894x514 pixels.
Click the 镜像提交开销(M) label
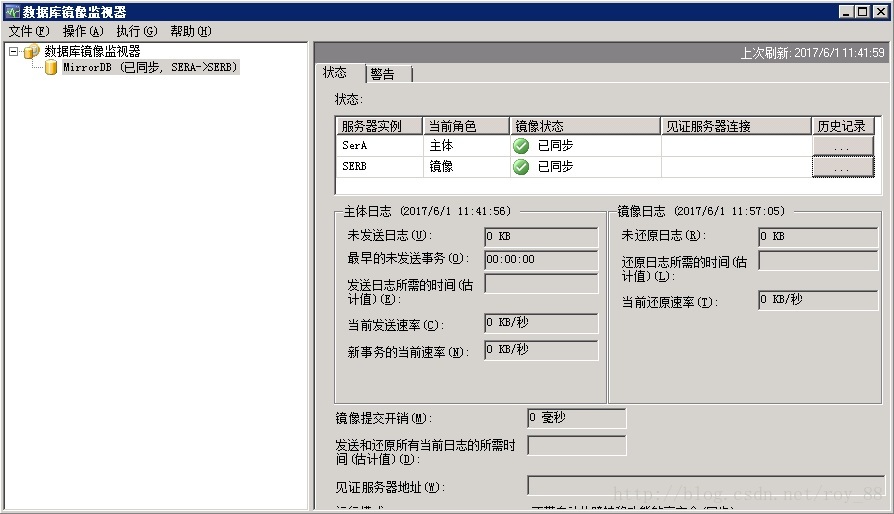pyautogui.click(x=384, y=419)
